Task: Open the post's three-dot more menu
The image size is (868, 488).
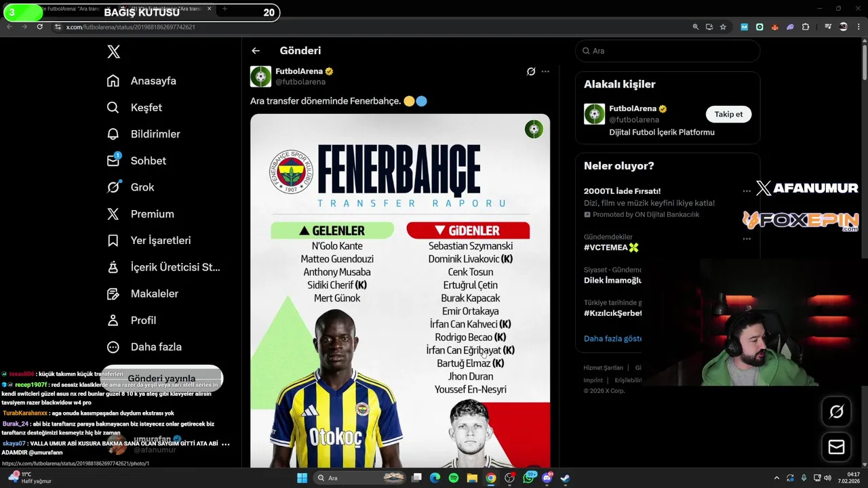Action: [545, 71]
